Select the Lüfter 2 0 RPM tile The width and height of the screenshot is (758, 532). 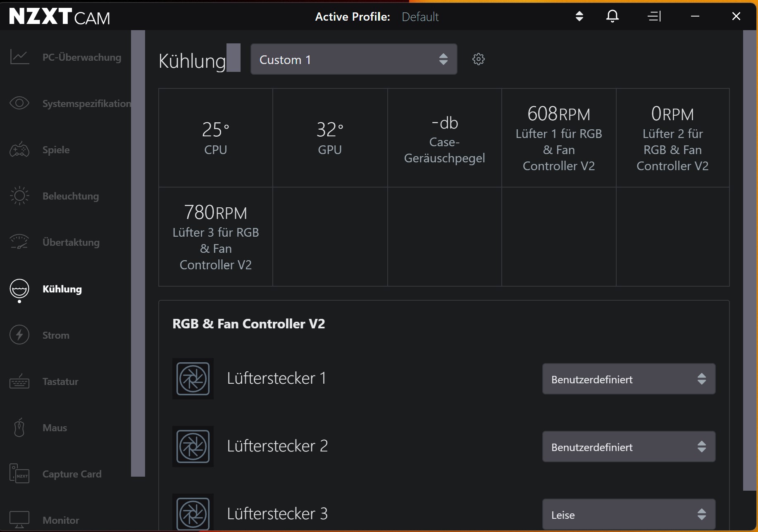tap(673, 138)
